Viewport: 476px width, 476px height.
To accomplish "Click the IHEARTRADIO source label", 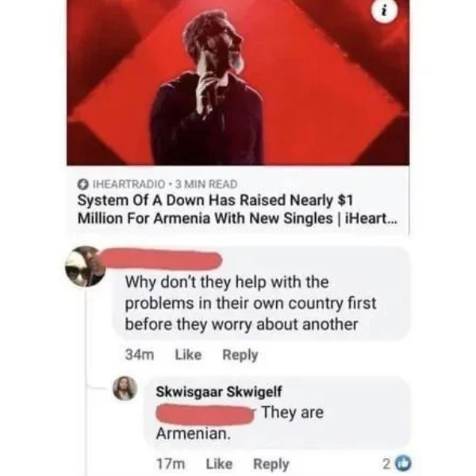I will click(129, 184).
